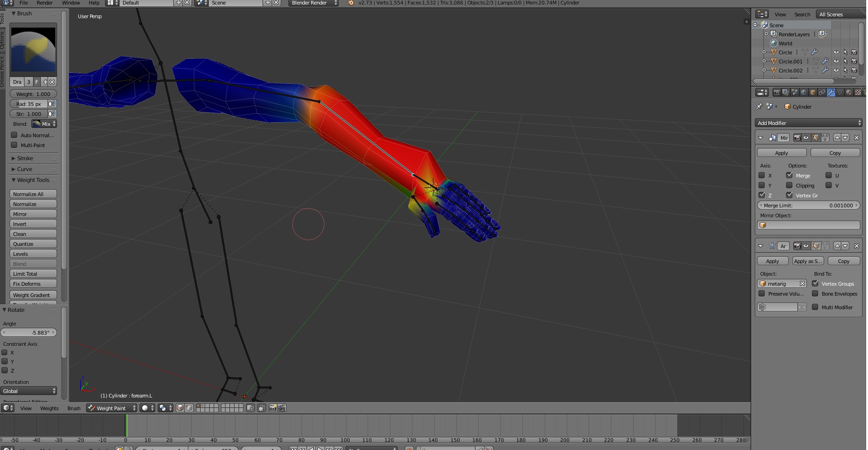Image resolution: width=868 pixels, height=450 pixels.
Task: Hide Circle object using eye icon
Action: 836,53
